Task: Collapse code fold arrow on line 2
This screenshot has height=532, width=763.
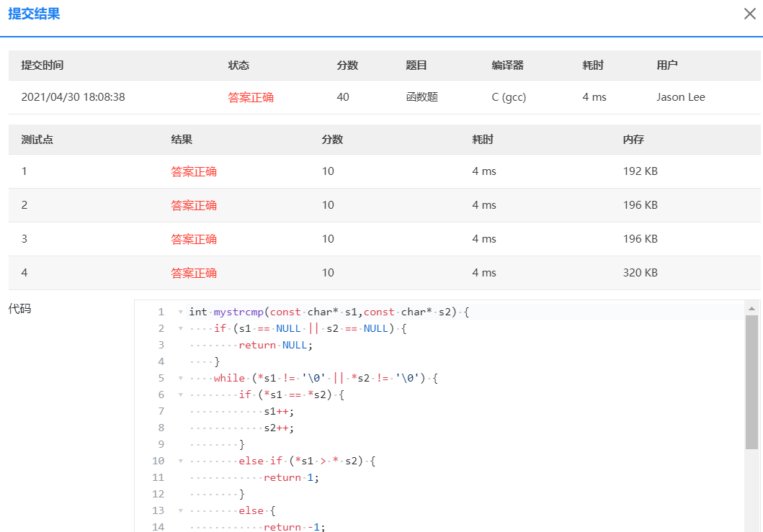Action: [181, 329]
